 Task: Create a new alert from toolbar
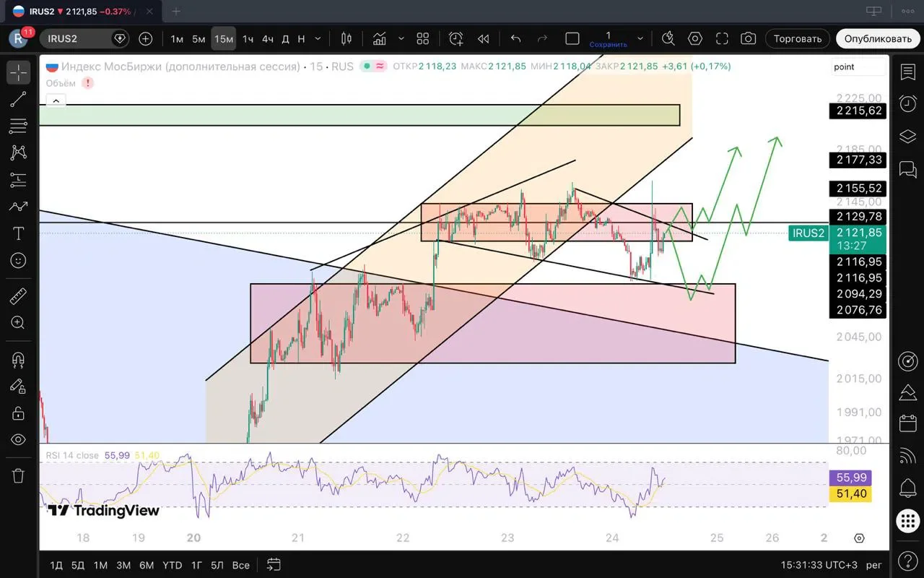point(456,38)
